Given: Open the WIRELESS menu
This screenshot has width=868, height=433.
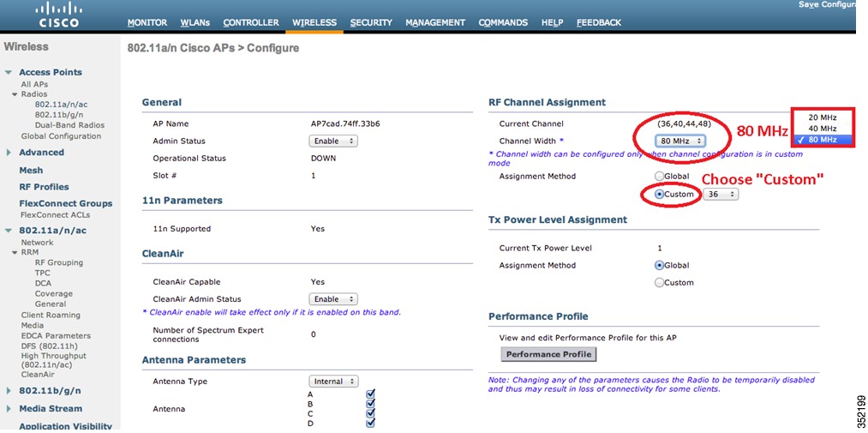Looking at the screenshot, I should (314, 22).
